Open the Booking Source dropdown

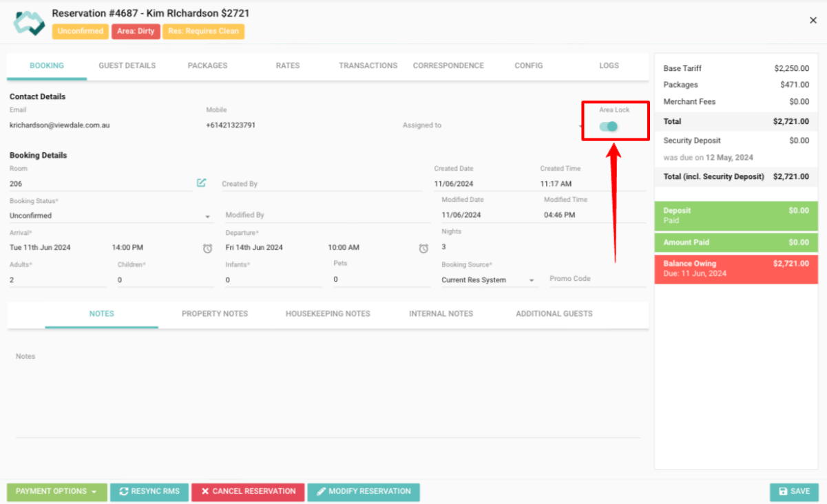532,281
